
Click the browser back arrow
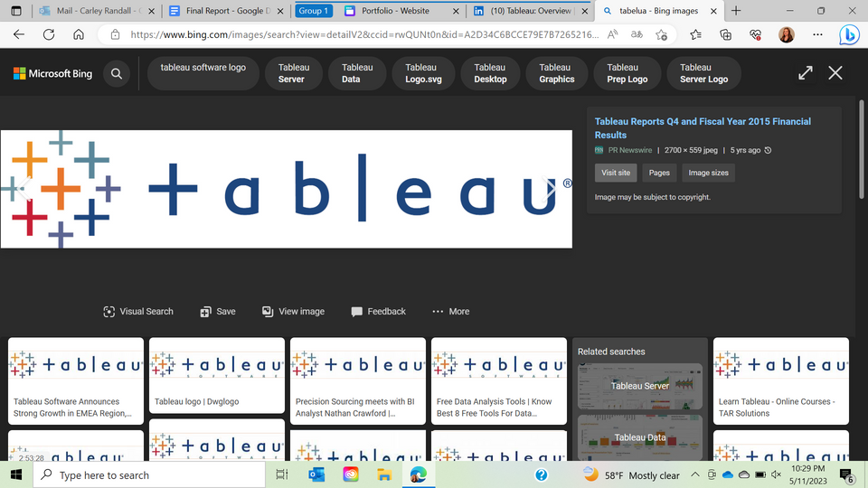tap(19, 34)
